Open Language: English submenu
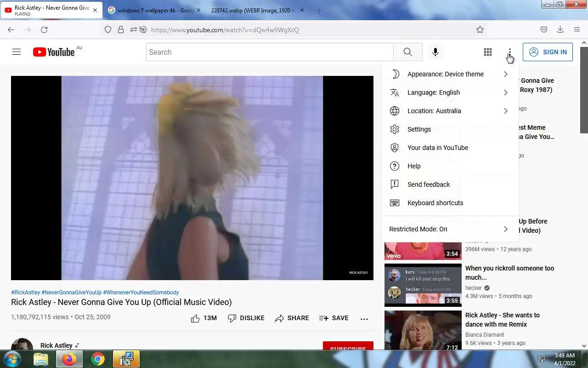Image resolution: width=588 pixels, height=368 pixels. tap(450, 92)
